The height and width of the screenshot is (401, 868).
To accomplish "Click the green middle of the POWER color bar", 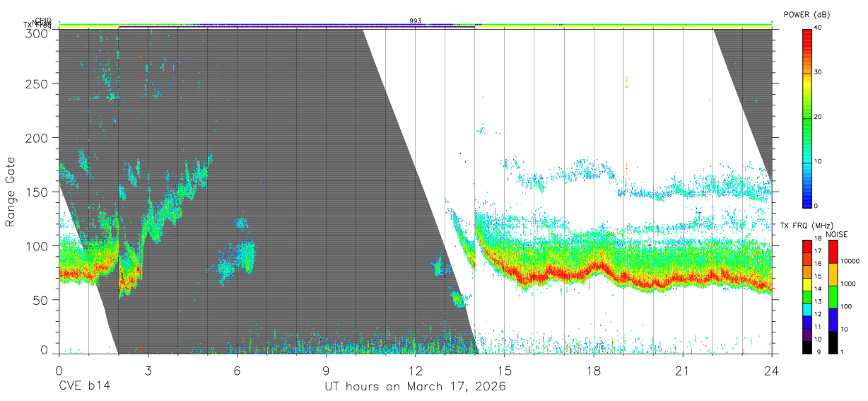I will pyautogui.click(x=807, y=117).
